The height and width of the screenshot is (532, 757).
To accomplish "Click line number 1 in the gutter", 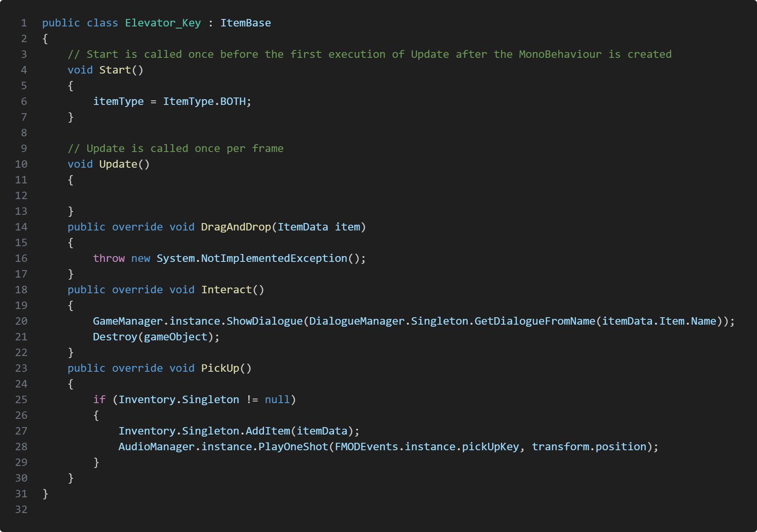I will (x=24, y=23).
